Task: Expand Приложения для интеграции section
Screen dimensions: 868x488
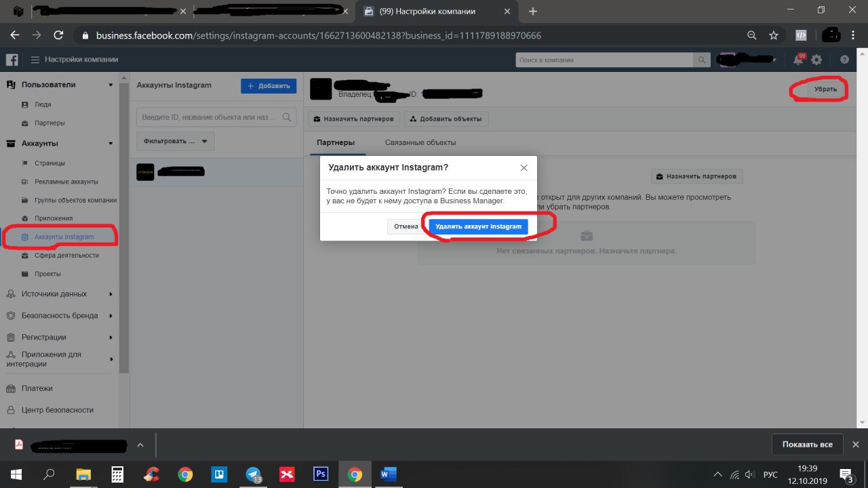Action: click(x=111, y=359)
